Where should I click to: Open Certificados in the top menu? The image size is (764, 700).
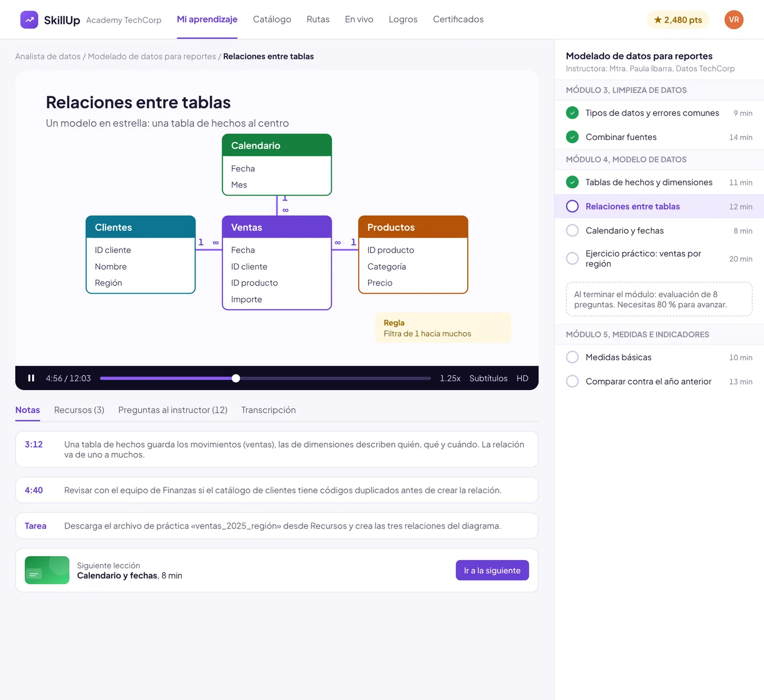[x=458, y=19]
